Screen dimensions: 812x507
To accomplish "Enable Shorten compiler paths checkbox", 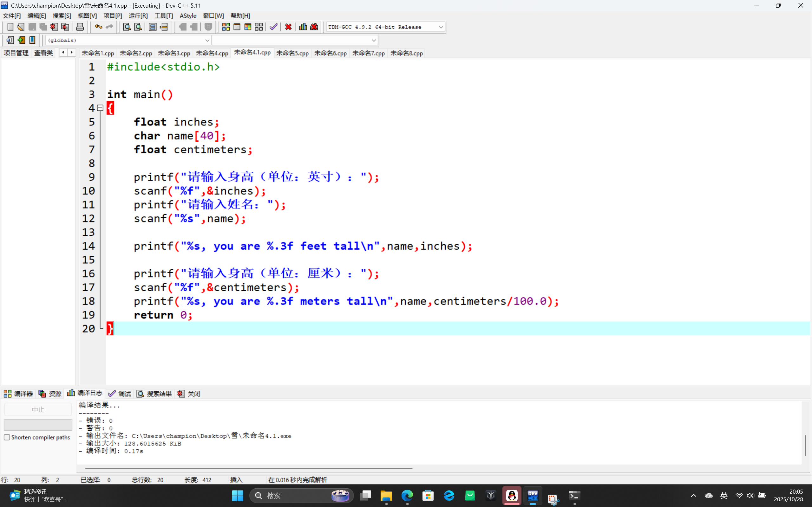I will point(7,437).
